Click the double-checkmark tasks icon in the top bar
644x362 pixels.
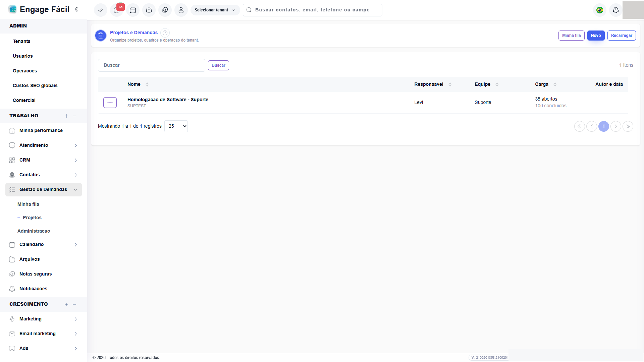tap(101, 10)
